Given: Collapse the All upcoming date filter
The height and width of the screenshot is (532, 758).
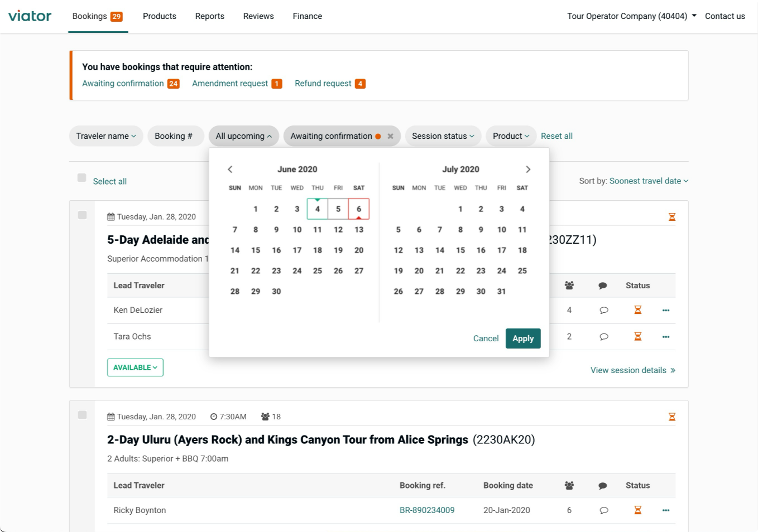Looking at the screenshot, I should point(244,136).
